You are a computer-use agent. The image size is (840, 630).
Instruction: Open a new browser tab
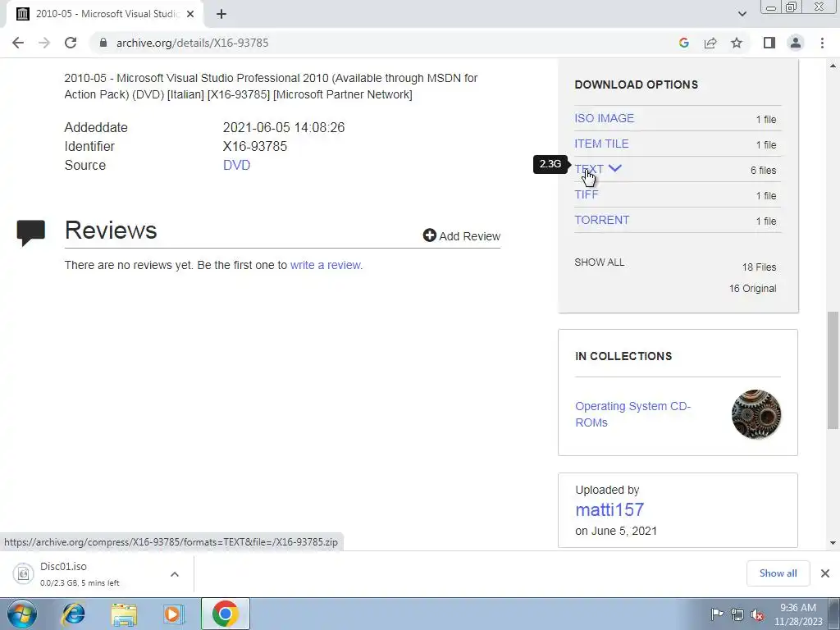click(x=221, y=14)
